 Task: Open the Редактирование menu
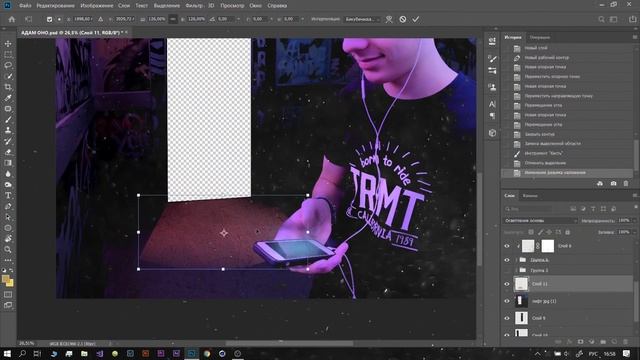click(x=56, y=6)
